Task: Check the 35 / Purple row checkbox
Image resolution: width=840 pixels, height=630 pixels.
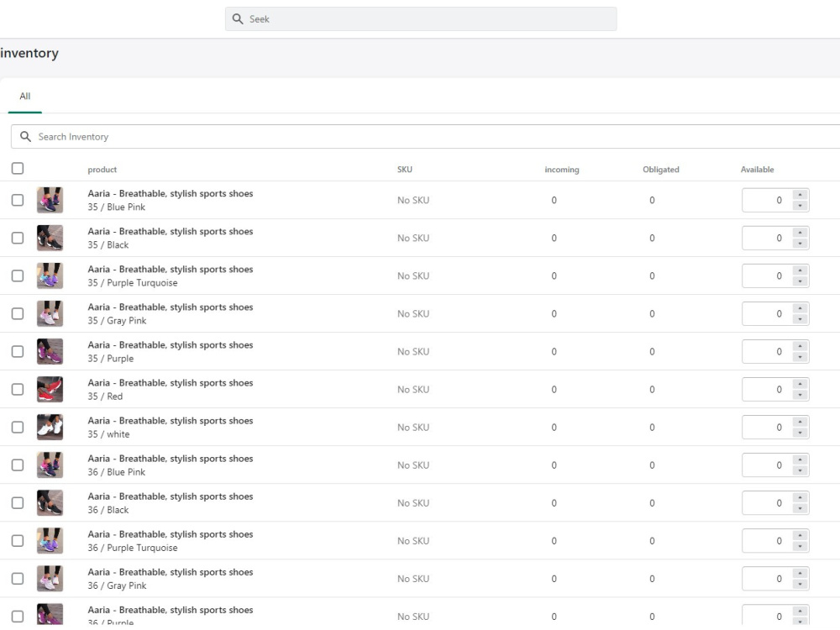Action: coord(18,351)
